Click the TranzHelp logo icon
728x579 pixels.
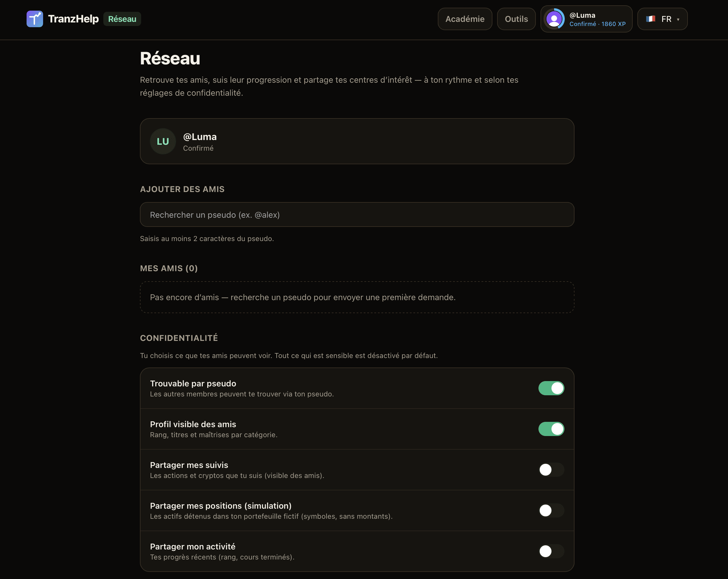[x=35, y=19]
